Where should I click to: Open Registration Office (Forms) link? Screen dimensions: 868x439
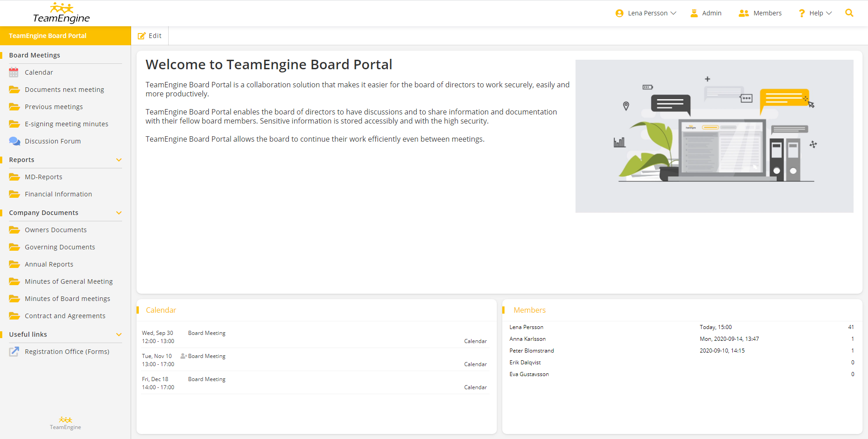[67, 352]
